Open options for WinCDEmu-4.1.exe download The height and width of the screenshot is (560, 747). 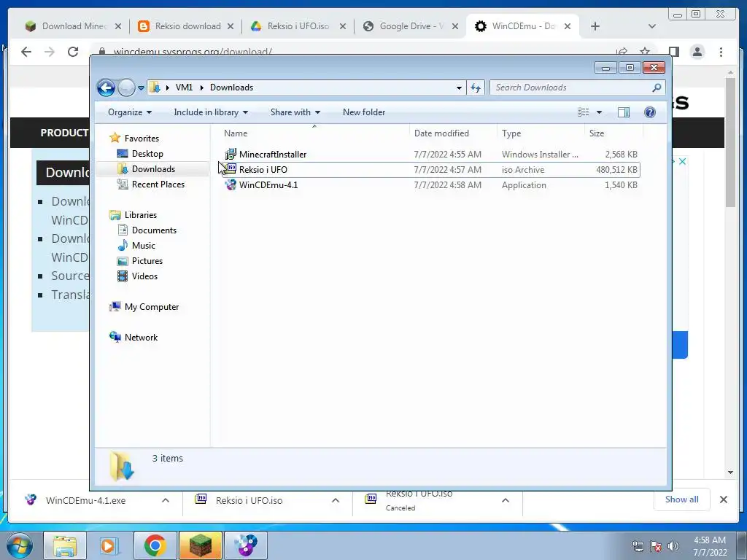tap(166, 500)
